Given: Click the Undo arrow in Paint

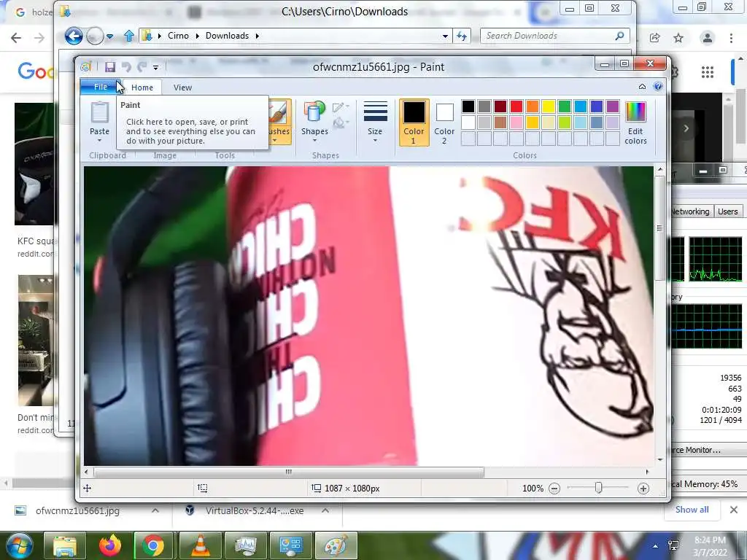Looking at the screenshot, I should tap(126, 67).
